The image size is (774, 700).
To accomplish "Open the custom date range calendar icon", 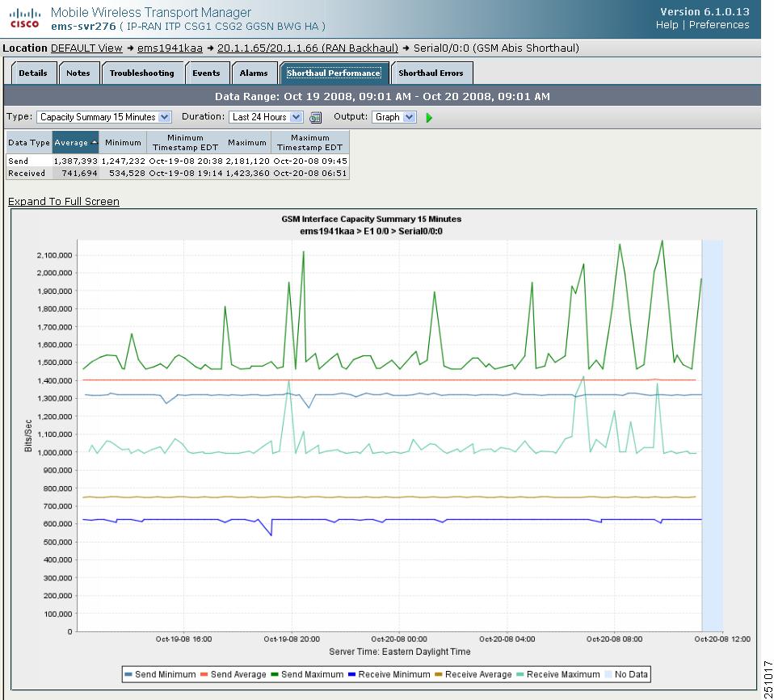I will [315, 117].
